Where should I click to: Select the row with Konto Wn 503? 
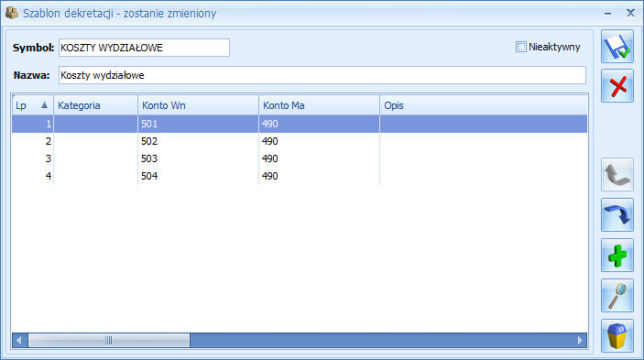pyautogui.click(x=300, y=158)
